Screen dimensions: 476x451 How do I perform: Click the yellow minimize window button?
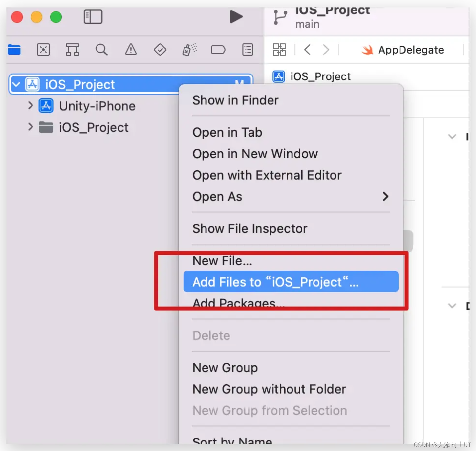tap(36, 17)
